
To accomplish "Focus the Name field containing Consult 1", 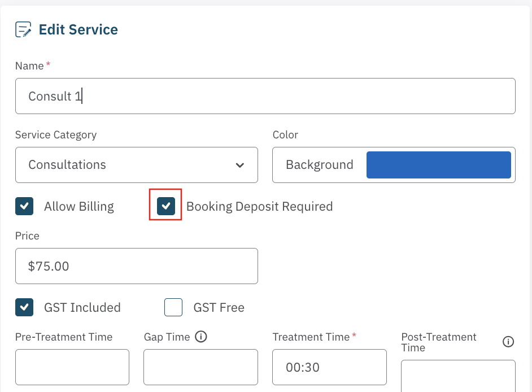I will pyautogui.click(x=265, y=96).
